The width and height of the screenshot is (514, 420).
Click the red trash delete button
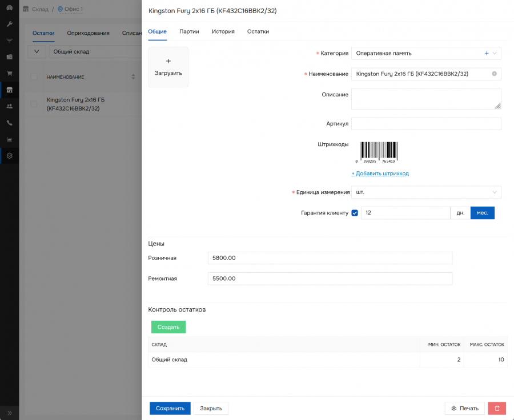tap(497, 408)
